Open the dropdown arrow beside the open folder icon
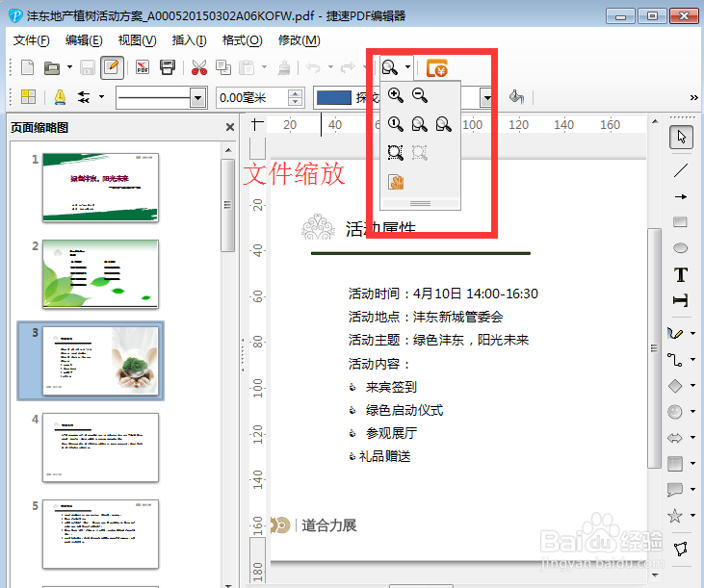This screenshot has height=588, width=704. click(x=69, y=67)
